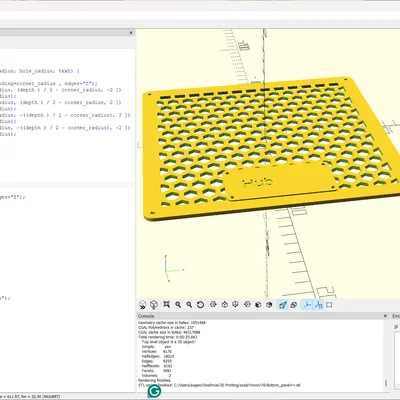Click the Preview icon in viewport toolbar

click(143, 305)
